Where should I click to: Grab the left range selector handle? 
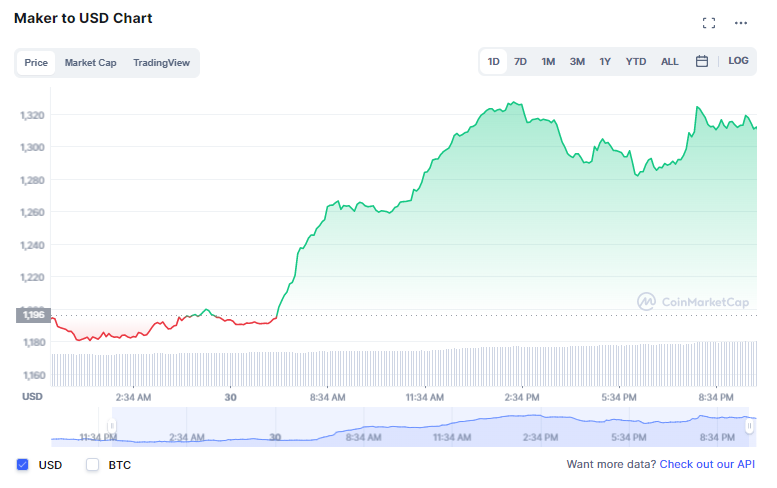click(x=112, y=426)
